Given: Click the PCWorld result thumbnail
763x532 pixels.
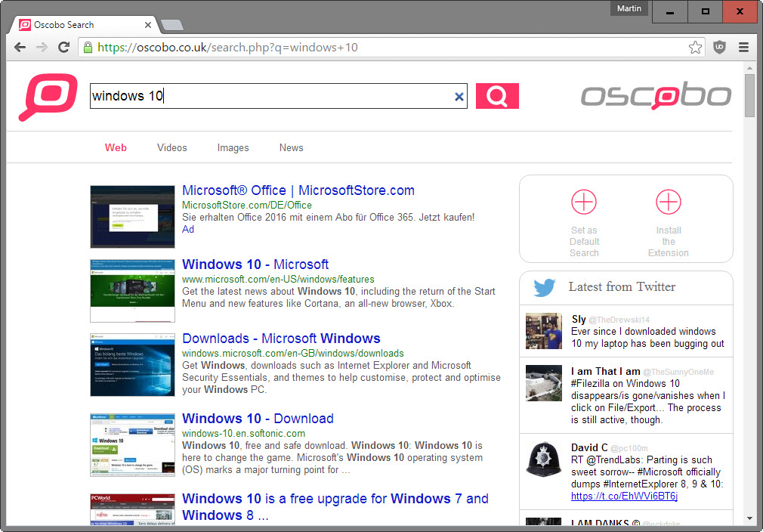Looking at the screenshot, I should coord(132,509).
